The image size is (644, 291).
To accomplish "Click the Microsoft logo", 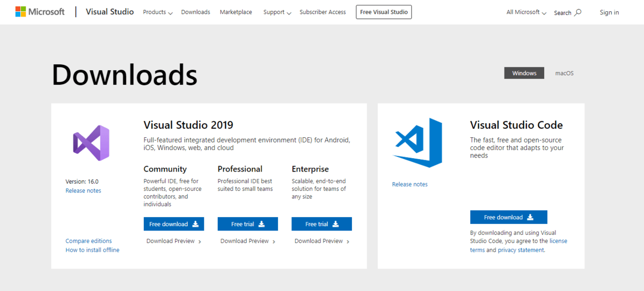I will [40, 12].
